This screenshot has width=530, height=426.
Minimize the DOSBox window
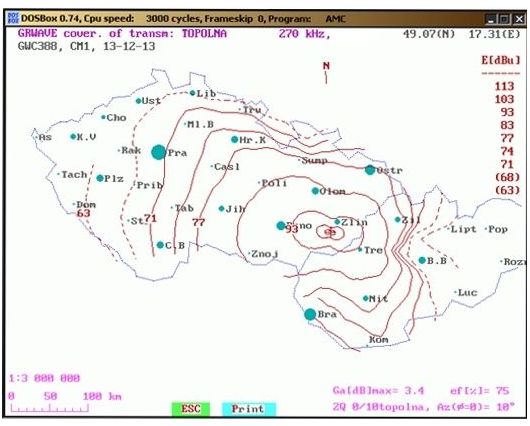pyautogui.click(x=490, y=19)
